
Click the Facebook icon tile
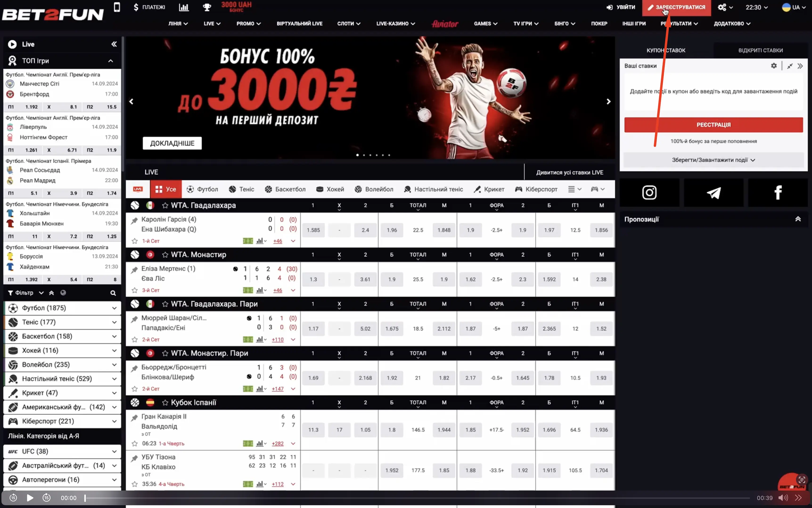point(778,192)
